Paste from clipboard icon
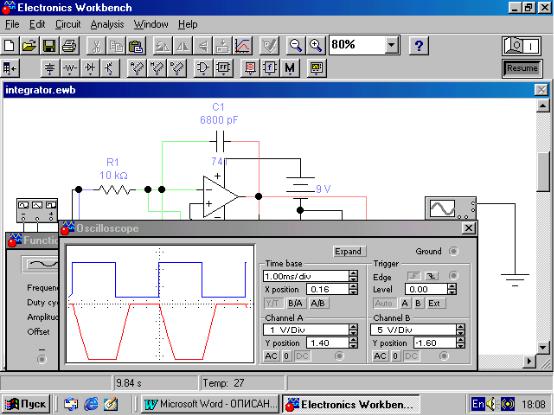 tap(136, 46)
